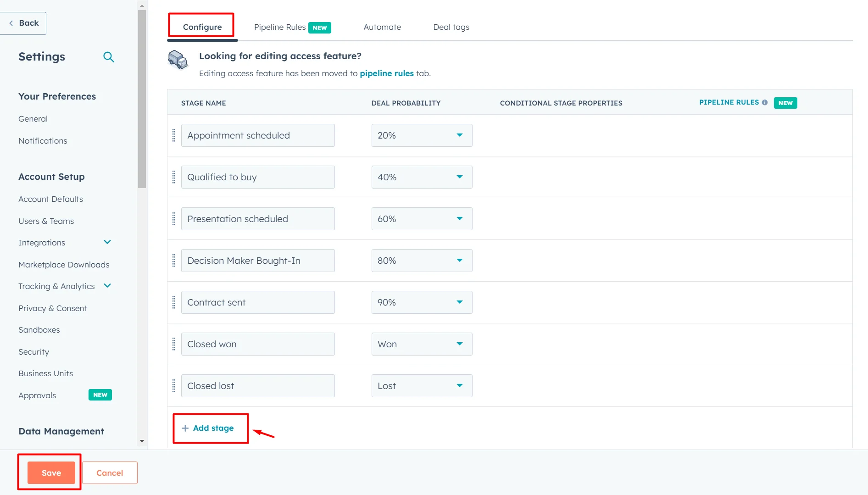The width and height of the screenshot is (868, 495).
Task: Open the Won deal probability dropdown
Action: (421, 344)
